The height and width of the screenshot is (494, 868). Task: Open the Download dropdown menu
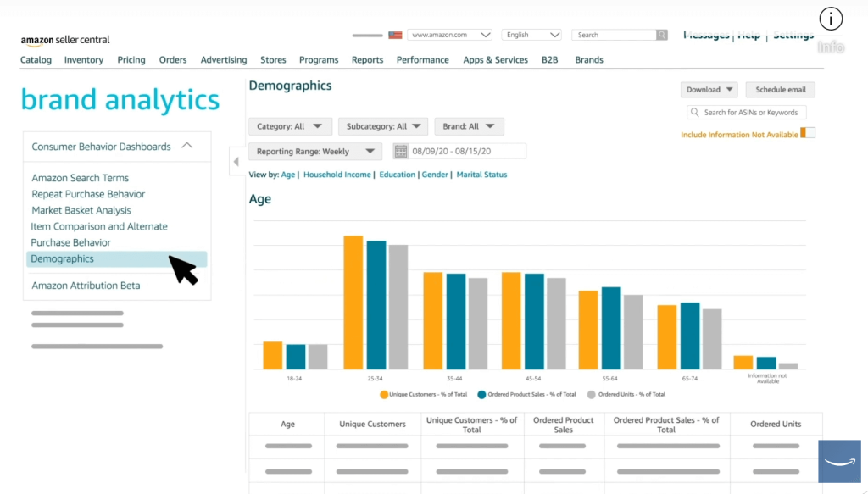point(709,89)
